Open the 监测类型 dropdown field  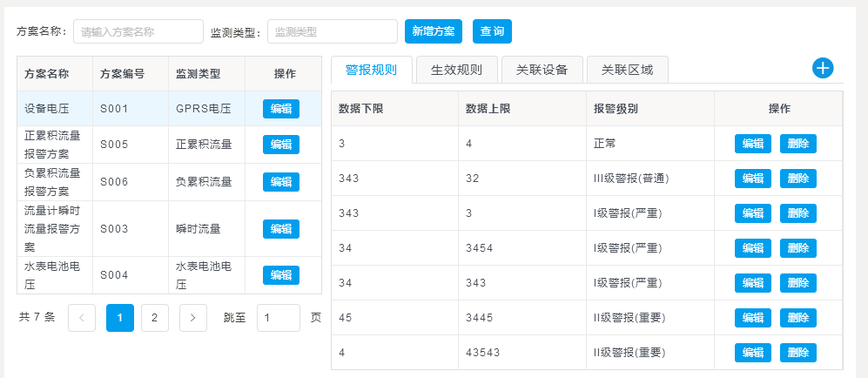tap(332, 31)
